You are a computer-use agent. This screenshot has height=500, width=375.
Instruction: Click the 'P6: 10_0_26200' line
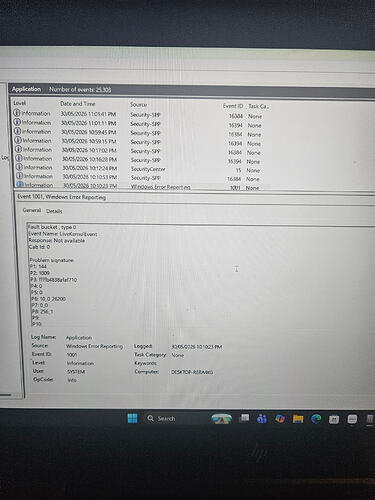tap(49, 299)
